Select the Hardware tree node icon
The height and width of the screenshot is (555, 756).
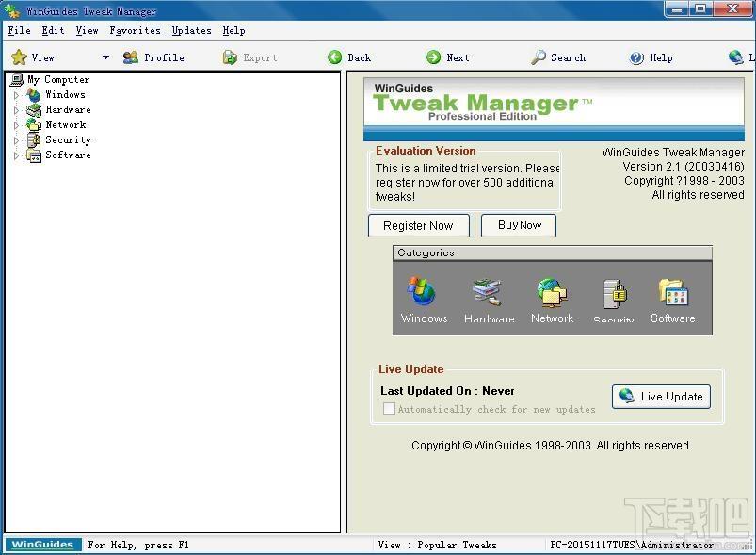(x=34, y=110)
